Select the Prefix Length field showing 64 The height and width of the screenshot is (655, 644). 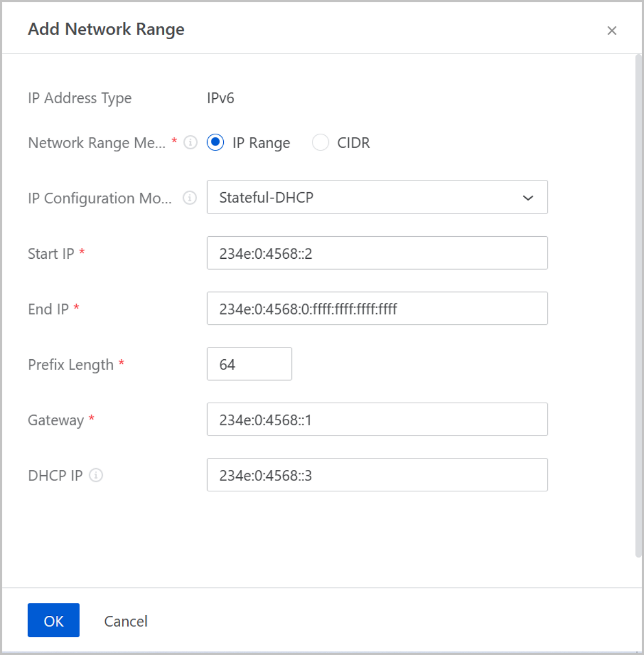(x=249, y=364)
